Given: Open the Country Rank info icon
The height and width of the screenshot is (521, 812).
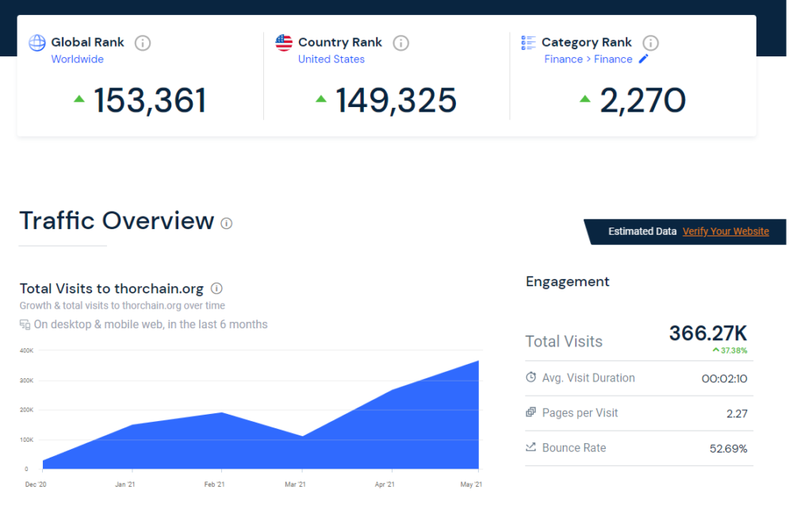Looking at the screenshot, I should [401, 43].
